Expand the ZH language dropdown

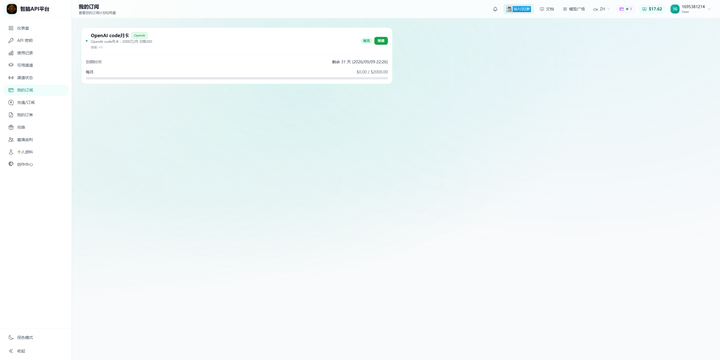602,9
